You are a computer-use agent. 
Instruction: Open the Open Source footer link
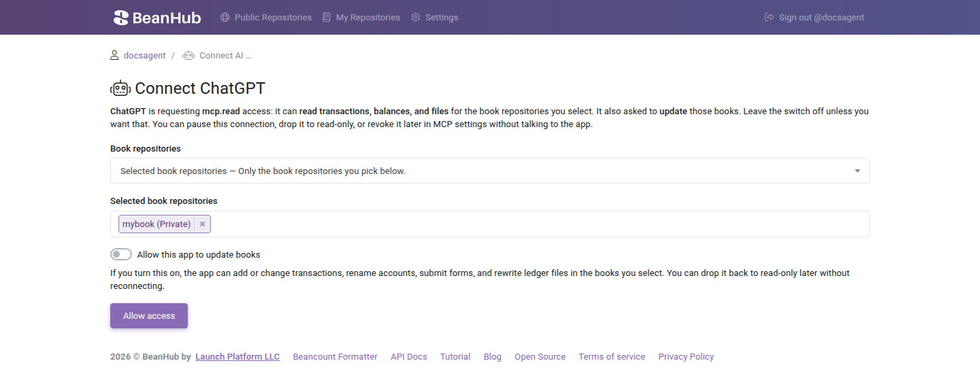click(x=540, y=357)
